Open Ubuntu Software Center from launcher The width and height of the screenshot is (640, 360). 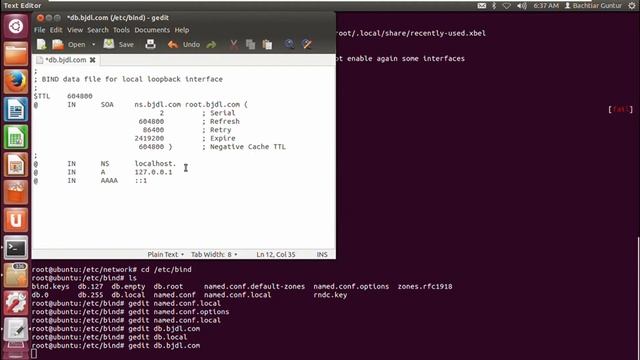coord(16,193)
